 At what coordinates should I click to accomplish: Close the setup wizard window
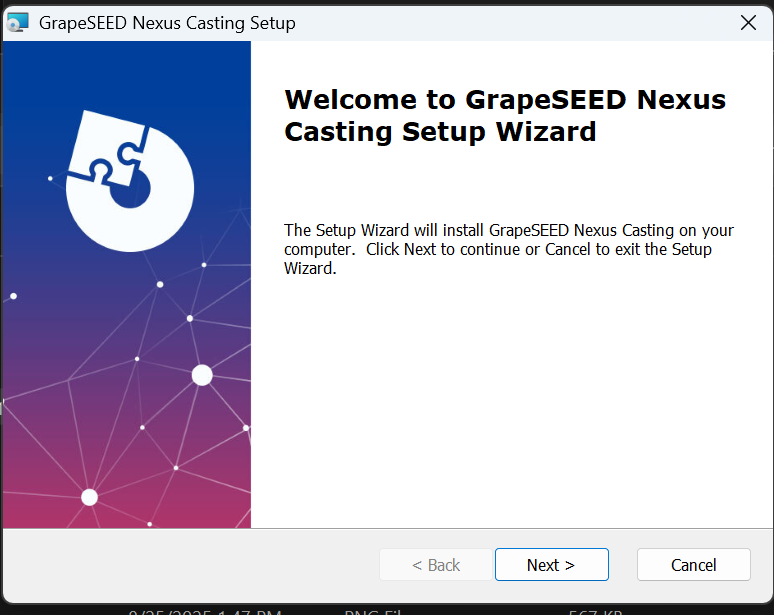tap(748, 22)
